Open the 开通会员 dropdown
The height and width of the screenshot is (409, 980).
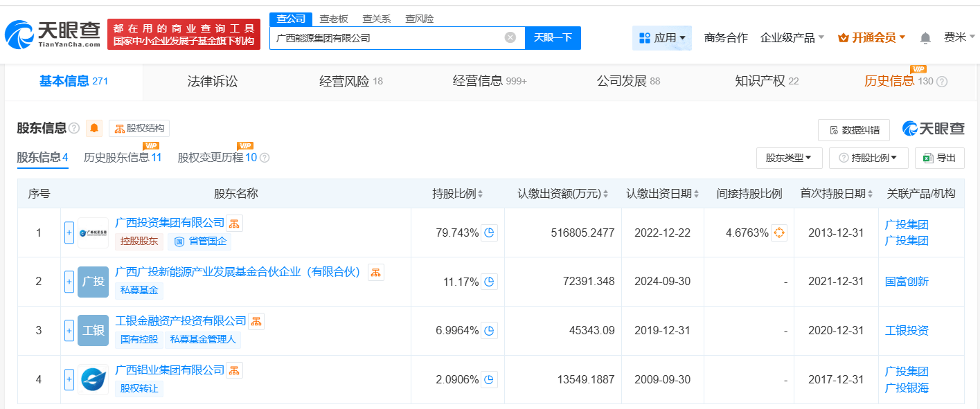click(x=872, y=38)
